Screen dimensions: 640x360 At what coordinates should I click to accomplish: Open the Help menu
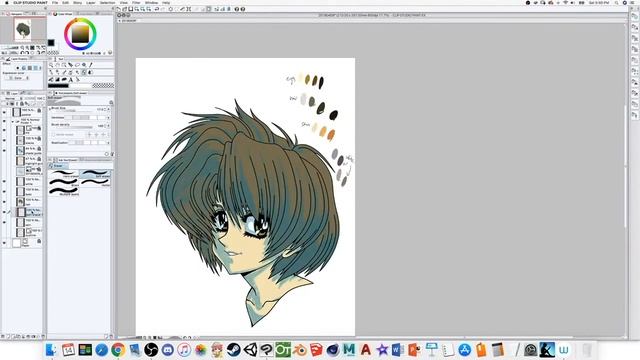coord(166,2)
